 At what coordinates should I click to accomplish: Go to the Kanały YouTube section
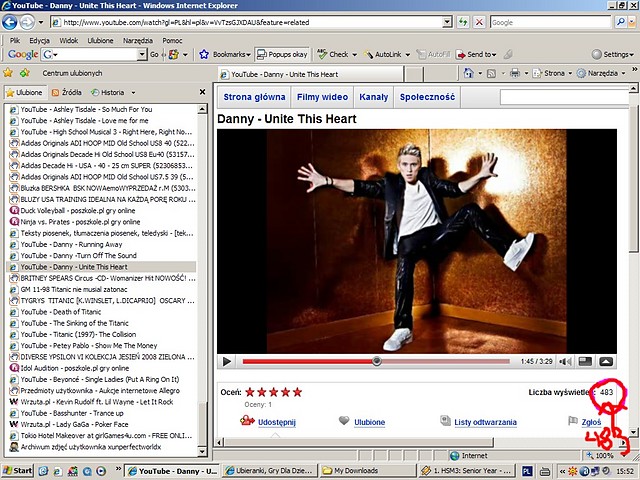373,97
